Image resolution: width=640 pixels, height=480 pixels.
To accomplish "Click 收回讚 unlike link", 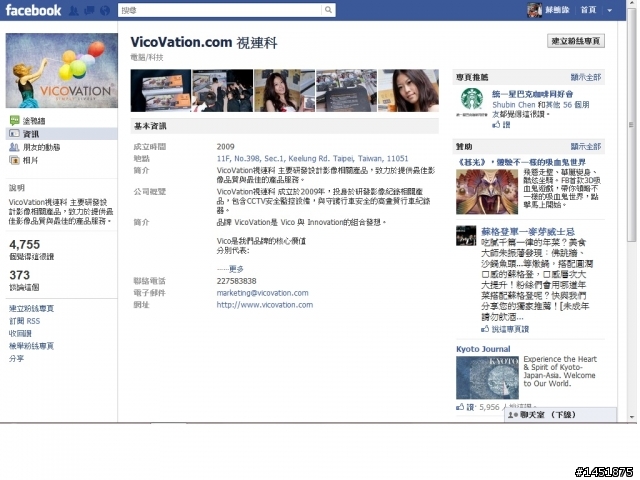I will [20, 333].
